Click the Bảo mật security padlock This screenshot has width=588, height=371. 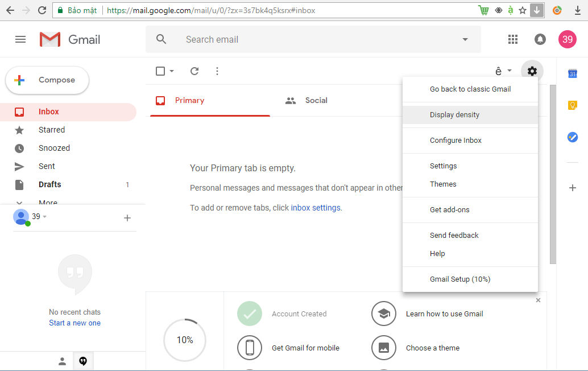coord(60,10)
